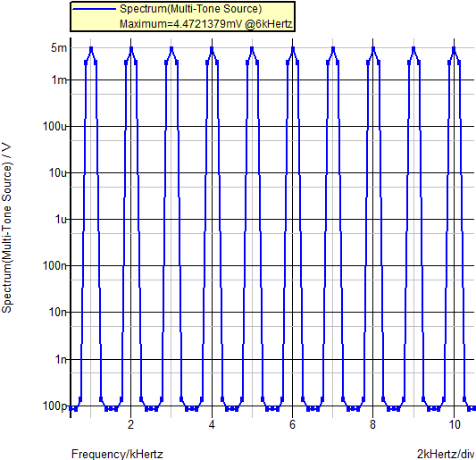Viewport: 476px width, 460px height.
Task: Click the noise floor marker between 4 and 5 kHertz
Action: click(232, 409)
